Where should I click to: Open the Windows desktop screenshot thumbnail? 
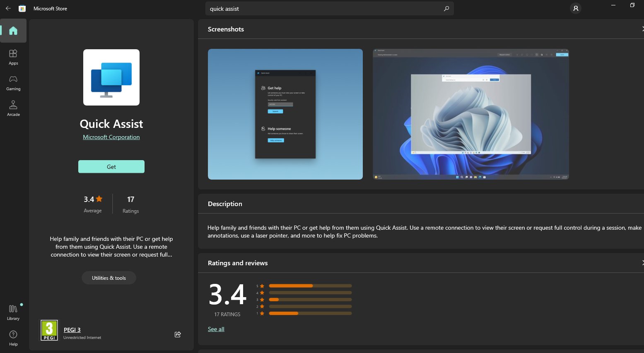[x=471, y=114]
